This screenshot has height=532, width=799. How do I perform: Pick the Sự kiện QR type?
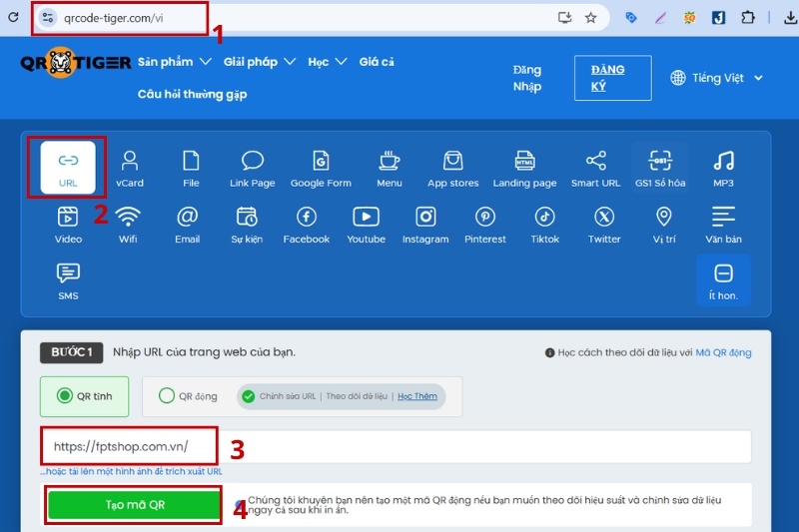pyautogui.click(x=247, y=225)
